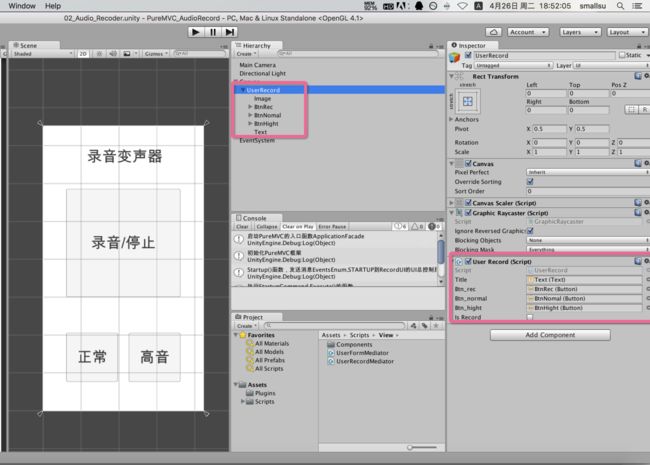This screenshot has height=465, width=650.
Task: Click Project search by label icon
Action: click(x=424, y=326)
